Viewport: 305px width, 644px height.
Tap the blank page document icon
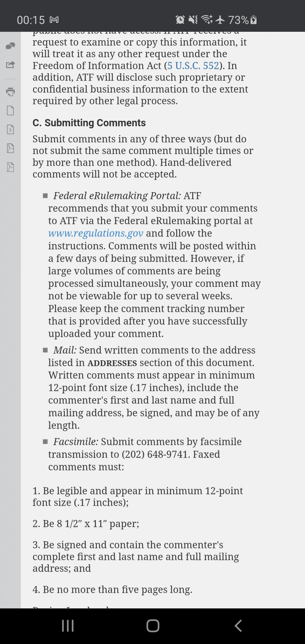click(x=10, y=111)
